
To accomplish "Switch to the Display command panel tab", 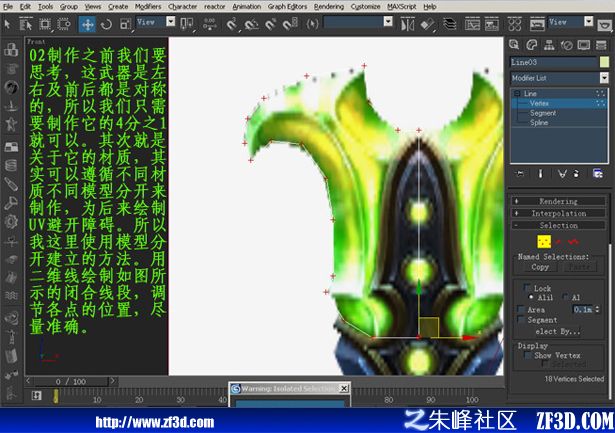I will 584,45.
